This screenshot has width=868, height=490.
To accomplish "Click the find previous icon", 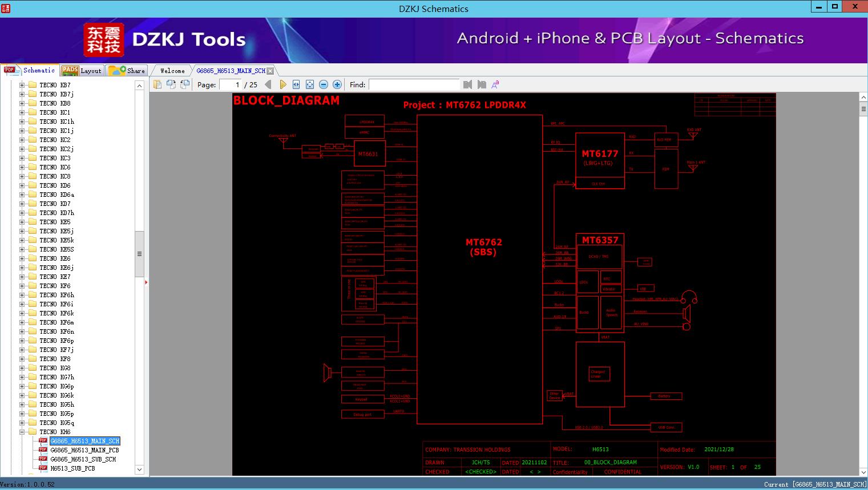I will coord(468,84).
